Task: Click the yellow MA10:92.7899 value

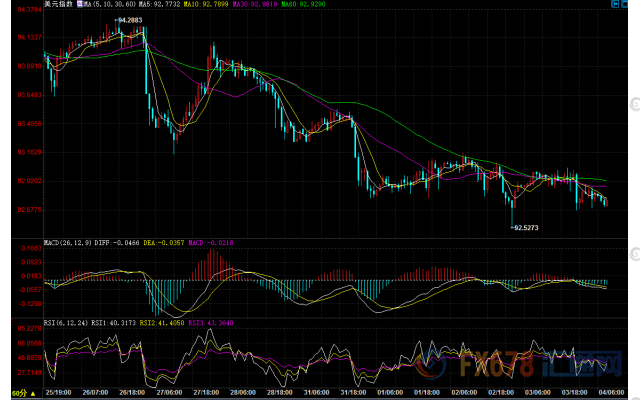Action: (206, 4)
